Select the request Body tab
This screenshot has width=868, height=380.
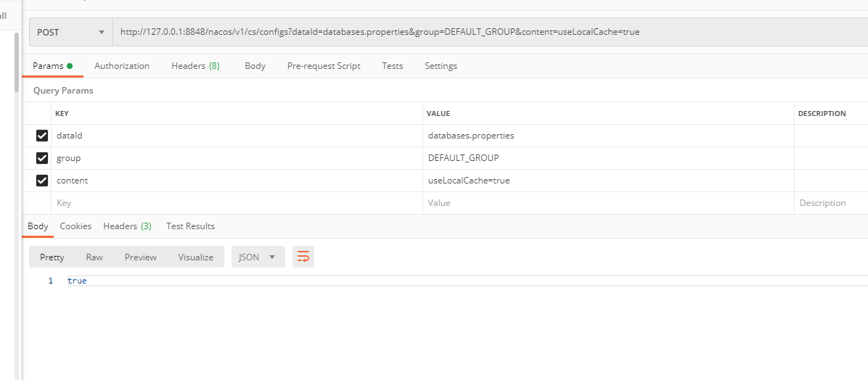click(x=255, y=66)
